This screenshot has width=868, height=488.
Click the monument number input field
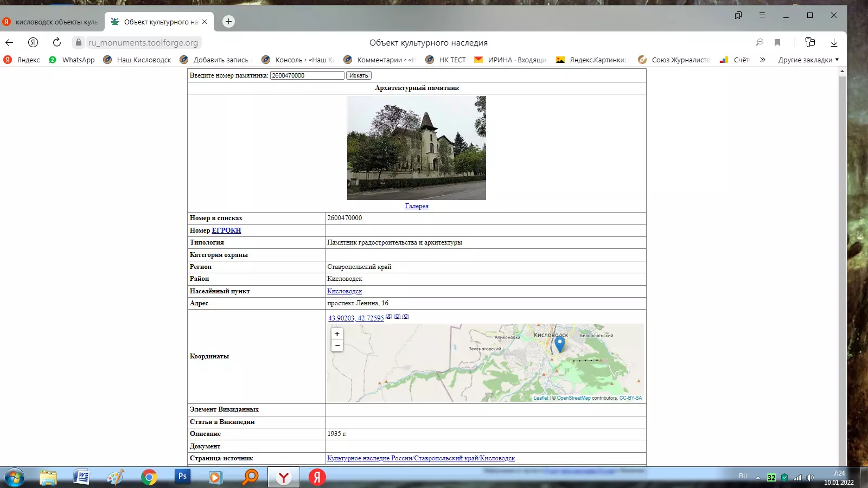pyautogui.click(x=307, y=75)
